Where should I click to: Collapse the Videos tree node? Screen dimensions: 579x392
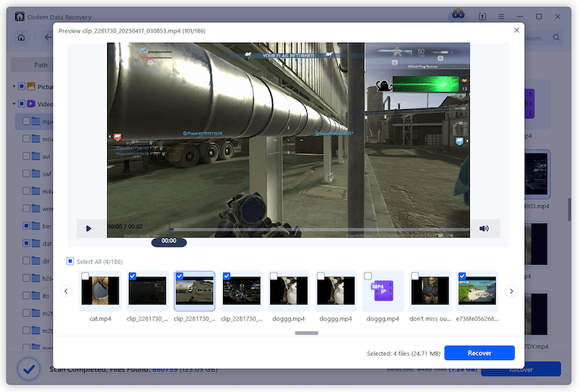14,104
